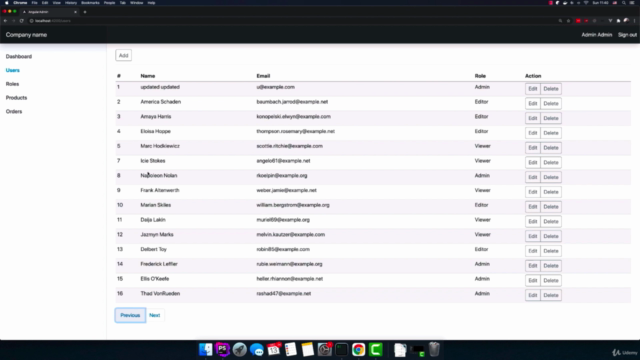The image size is (640, 360).
Task: Open Users page in sidebar
Action: [x=13, y=70]
